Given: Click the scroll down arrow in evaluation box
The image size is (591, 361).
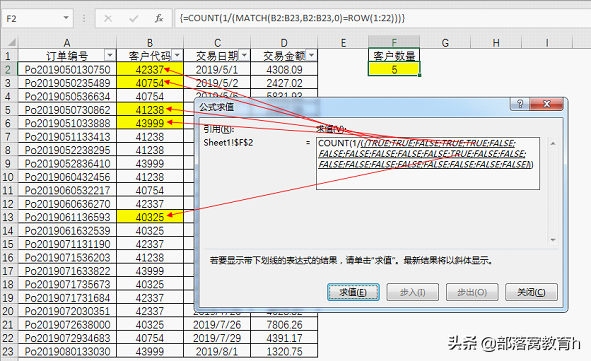Looking at the screenshot, I should coord(553,240).
